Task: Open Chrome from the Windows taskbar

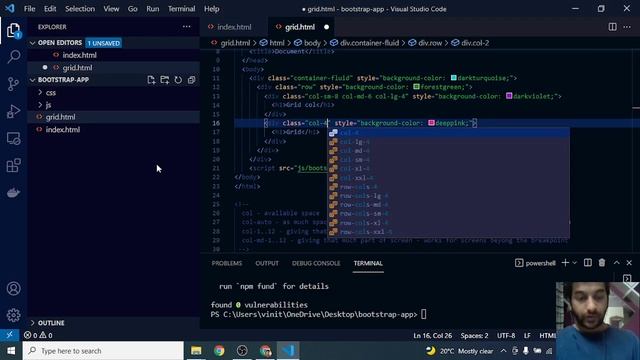Action: pyautogui.click(x=219, y=351)
